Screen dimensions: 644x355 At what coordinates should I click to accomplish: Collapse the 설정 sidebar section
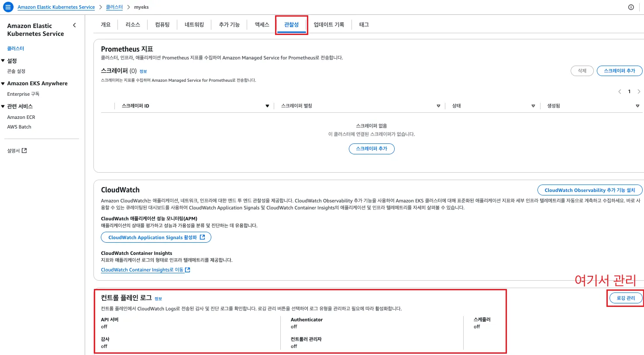tap(3, 61)
